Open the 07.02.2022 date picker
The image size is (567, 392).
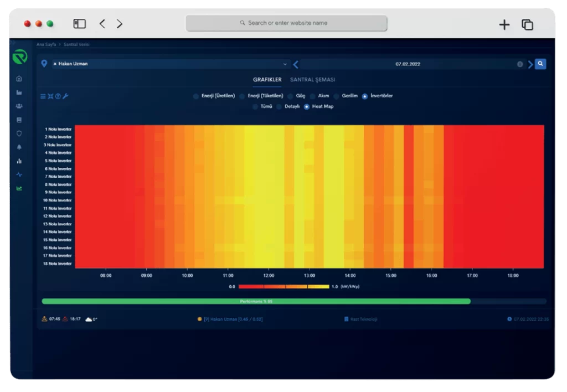(408, 64)
